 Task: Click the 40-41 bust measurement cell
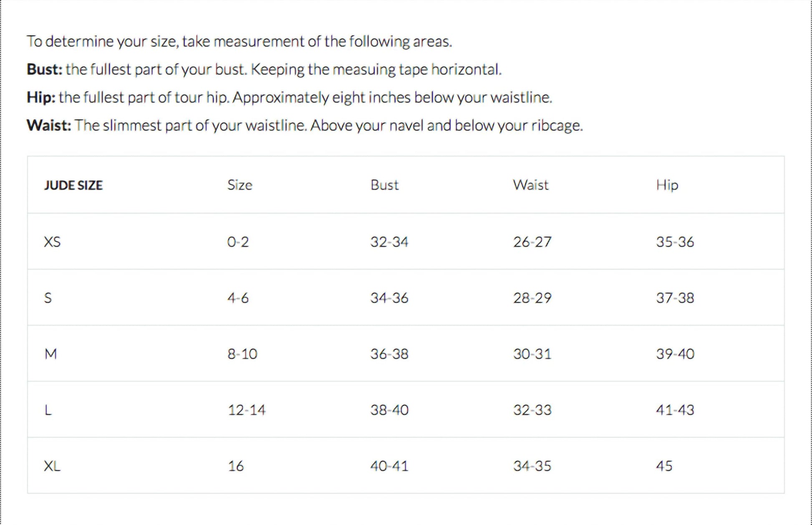[x=389, y=466]
